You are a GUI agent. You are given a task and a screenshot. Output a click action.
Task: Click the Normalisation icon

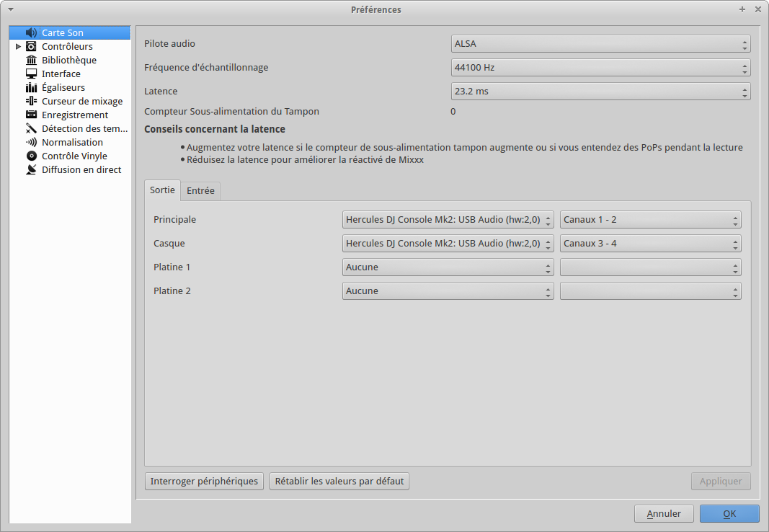click(31, 143)
